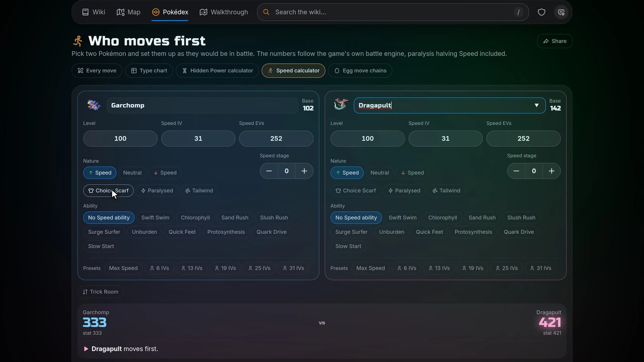
Task: Switch to the Pokédex tab
Action: click(170, 12)
